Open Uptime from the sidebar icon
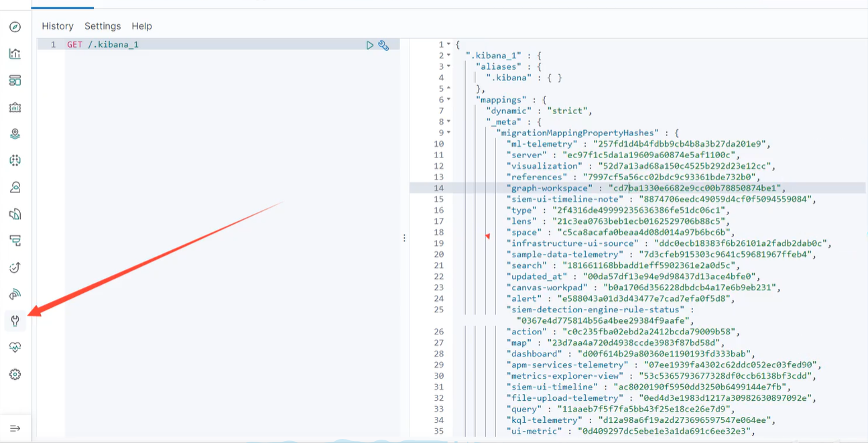 (15, 267)
